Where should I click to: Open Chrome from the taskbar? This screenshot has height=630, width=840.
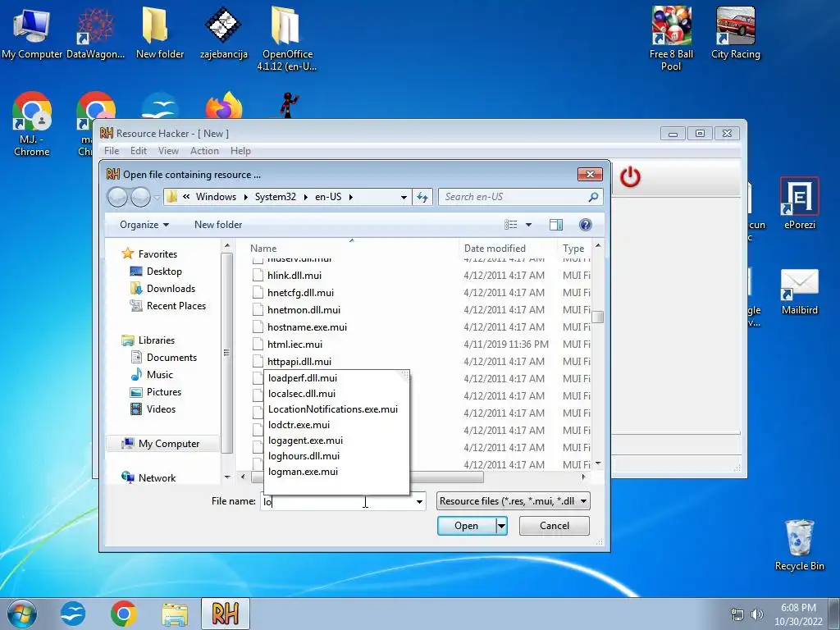point(123,614)
